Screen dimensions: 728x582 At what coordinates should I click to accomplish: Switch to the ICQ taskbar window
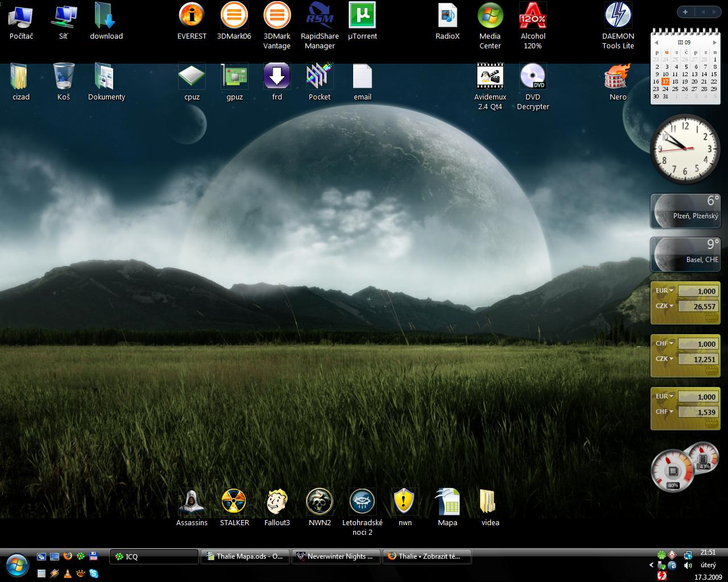[154, 556]
